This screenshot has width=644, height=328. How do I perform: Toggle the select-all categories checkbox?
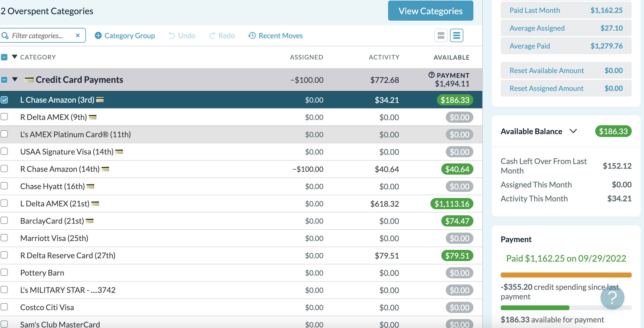click(4, 57)
